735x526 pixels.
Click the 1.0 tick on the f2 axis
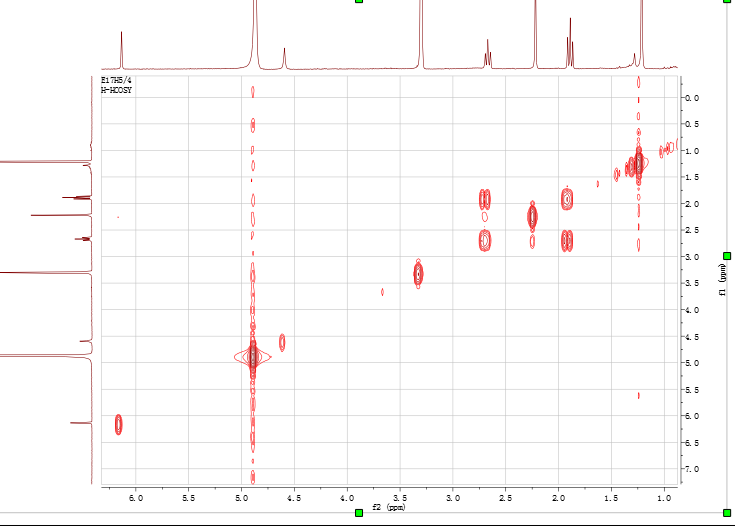[x=664, y=498]
